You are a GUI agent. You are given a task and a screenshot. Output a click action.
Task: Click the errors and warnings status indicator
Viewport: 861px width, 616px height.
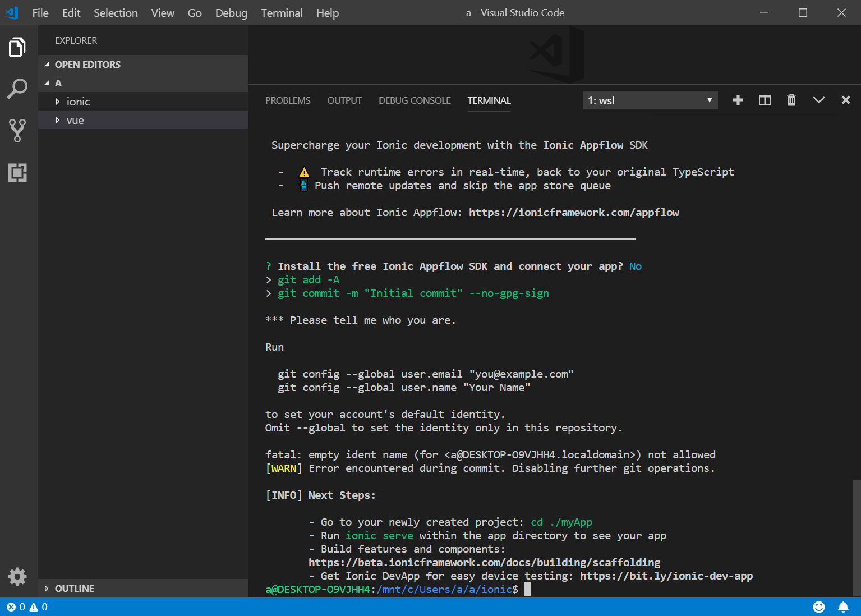pos(27,607)
